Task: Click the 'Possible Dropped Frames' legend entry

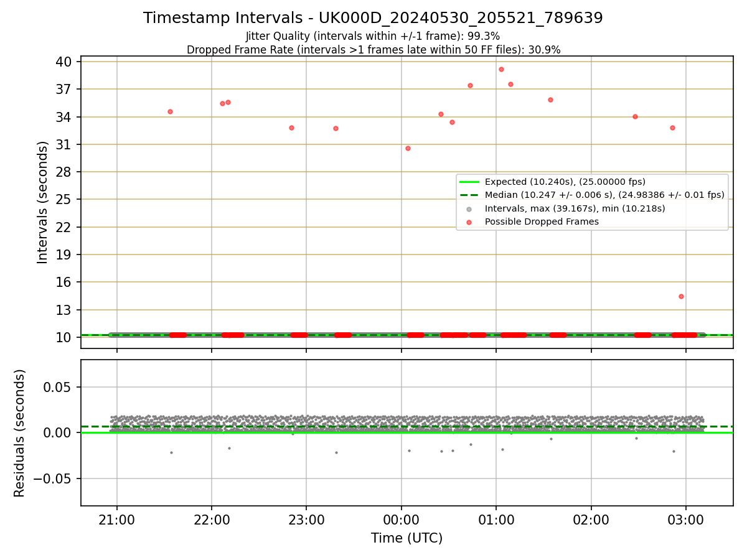Action: click(542, 222)
